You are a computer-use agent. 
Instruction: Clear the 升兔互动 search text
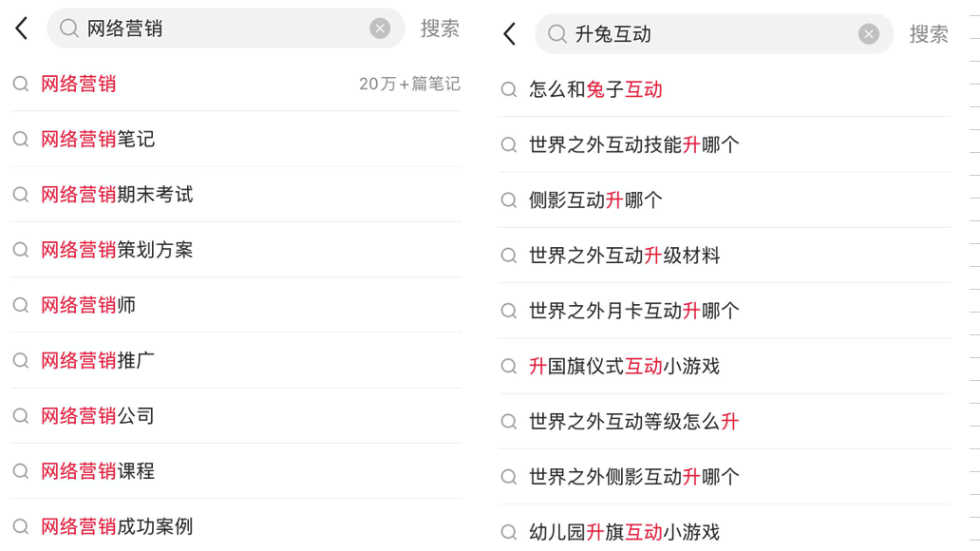[x=869, y=34]
